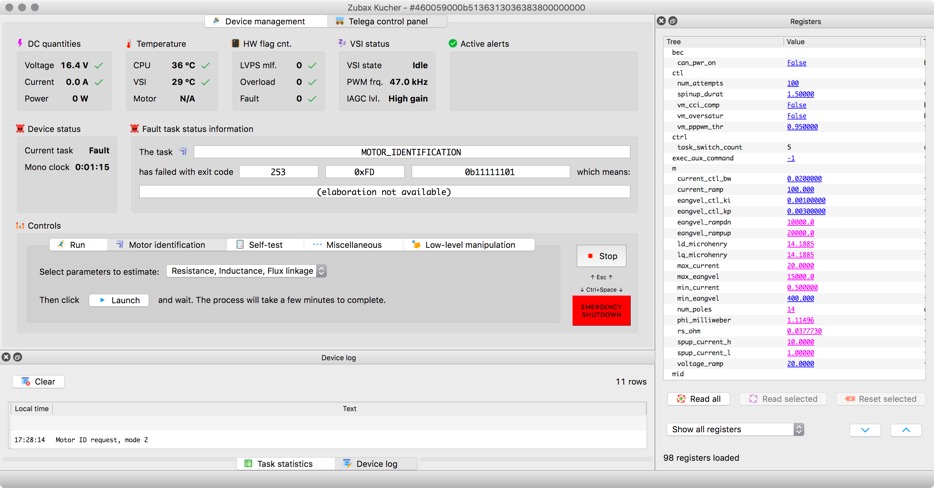Viewport: 934px width, 488px height.
Task: Click the Tree column header in Registers
Action: (723, 42)
